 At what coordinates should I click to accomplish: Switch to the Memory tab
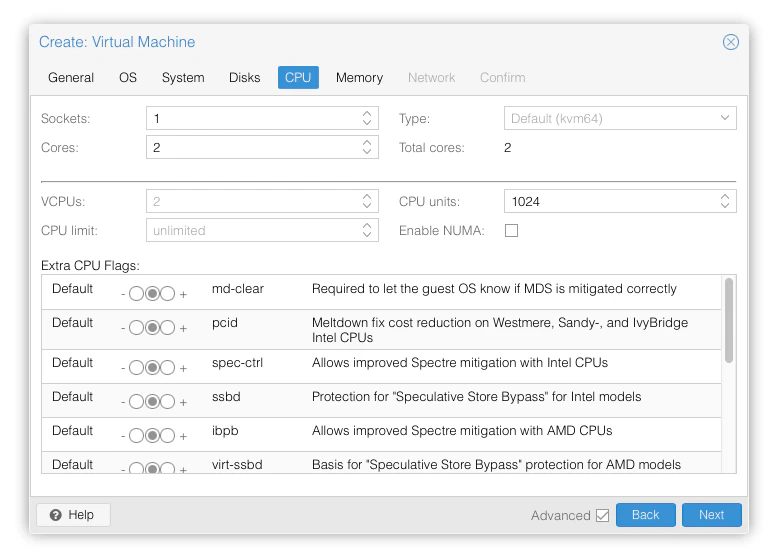[x=359, y=77]
